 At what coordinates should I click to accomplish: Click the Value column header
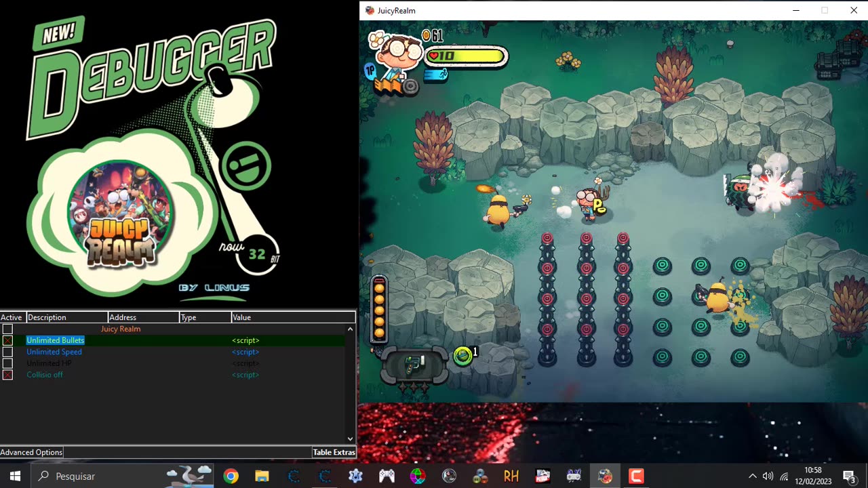tap(293, 317)
